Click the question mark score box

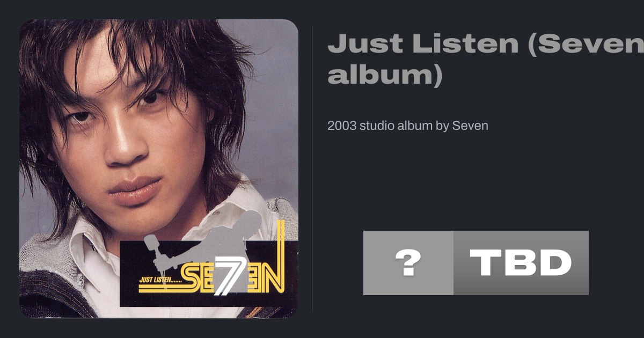click(408, 263)
